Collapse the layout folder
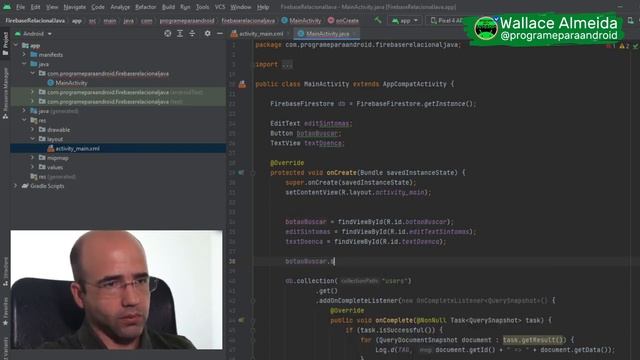 [33, 139]
